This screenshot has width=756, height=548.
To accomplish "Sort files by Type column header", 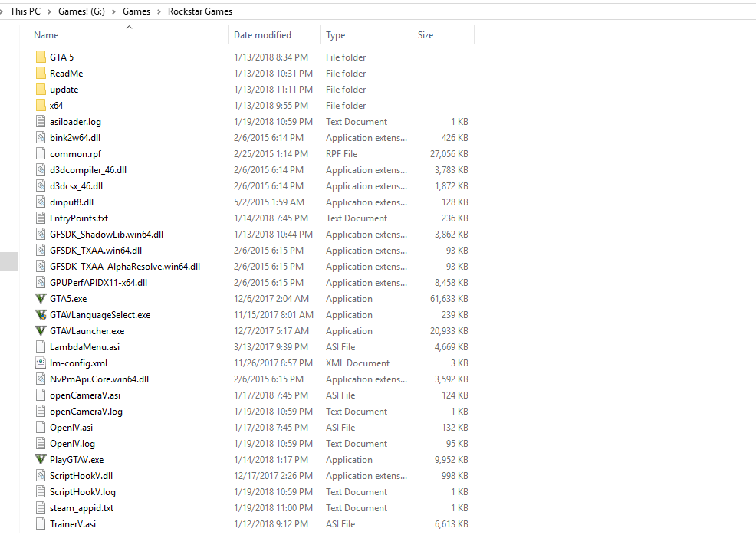I will coord(336,35).
